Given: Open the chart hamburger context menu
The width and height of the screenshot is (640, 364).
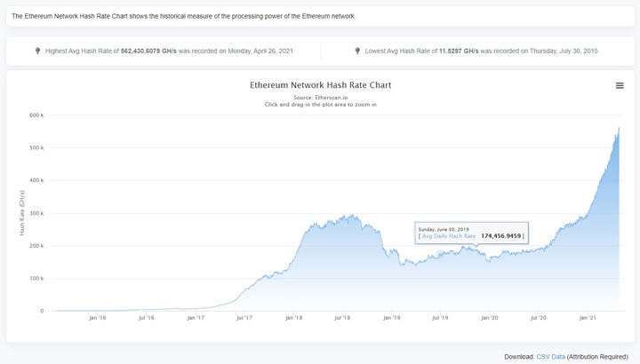Looking at the screenshot, I should click(x=620, y=85).
